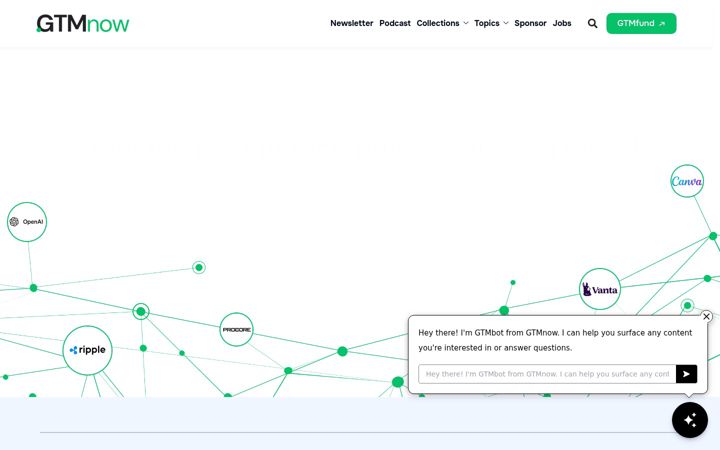Close the GTMbot chat popup
This screenshot has width=720, height=450.
click(x=706, y=316)
